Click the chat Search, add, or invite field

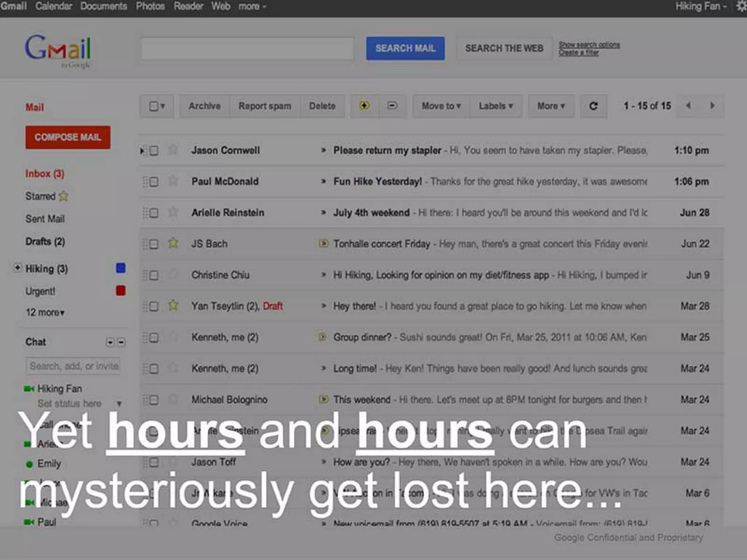(73, 366)
